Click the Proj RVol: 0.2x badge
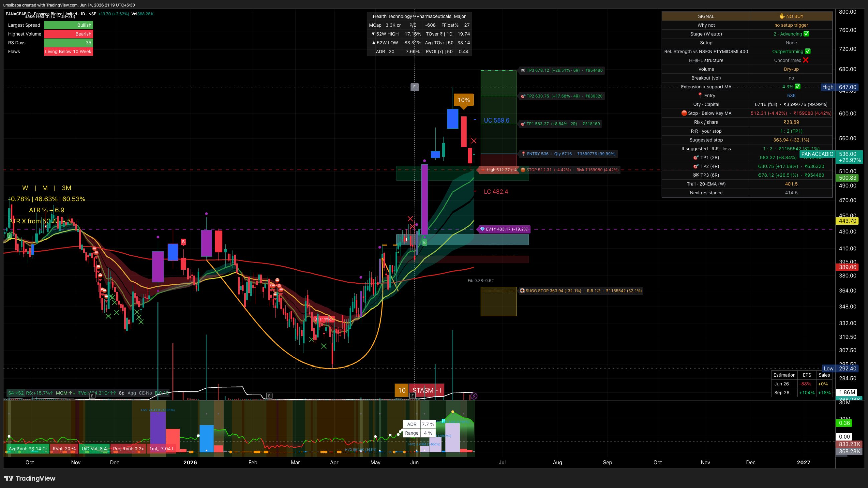The width and height of the screenshot is (868, 488). [x=128, y=448]
